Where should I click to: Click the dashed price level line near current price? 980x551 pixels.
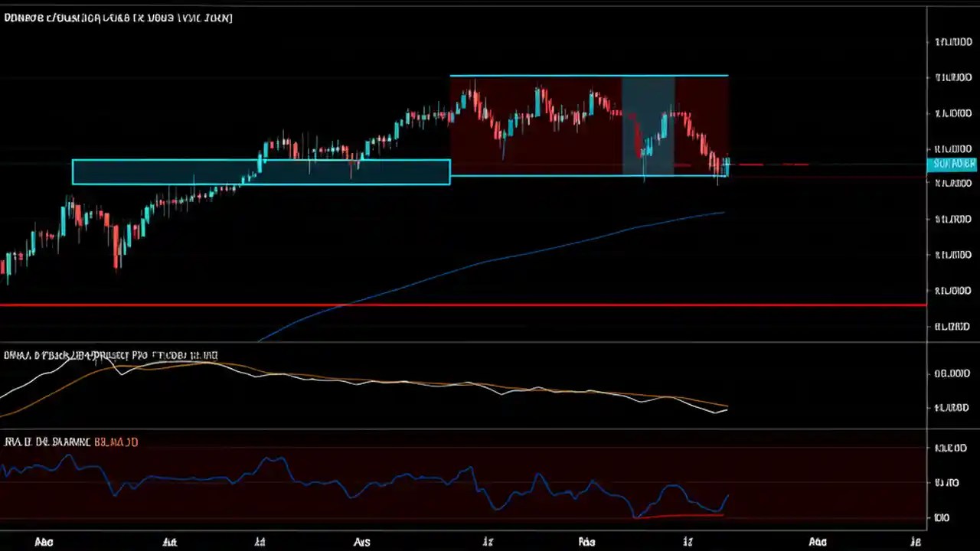773,164
